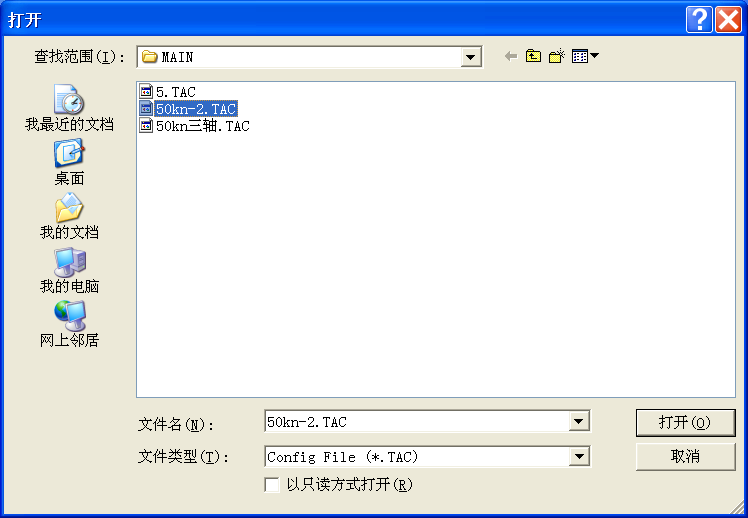Click the 取消 (Cancel) button
748x518 pixels.
(x=686, y=456)
